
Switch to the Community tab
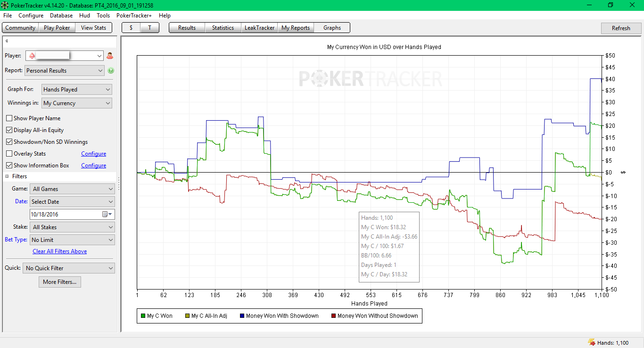click(x=20, y=28)
